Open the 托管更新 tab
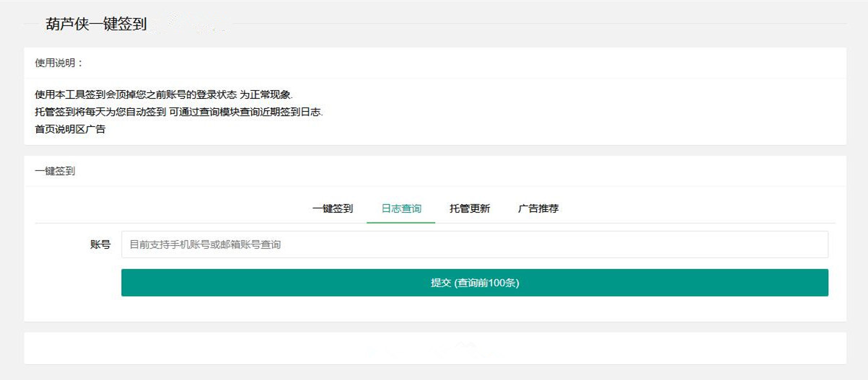 [470, 208]
